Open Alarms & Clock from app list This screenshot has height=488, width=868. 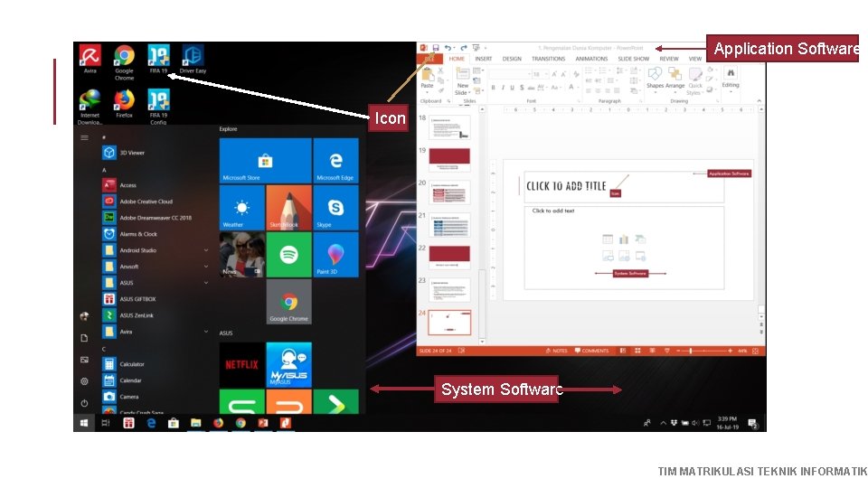156,234
